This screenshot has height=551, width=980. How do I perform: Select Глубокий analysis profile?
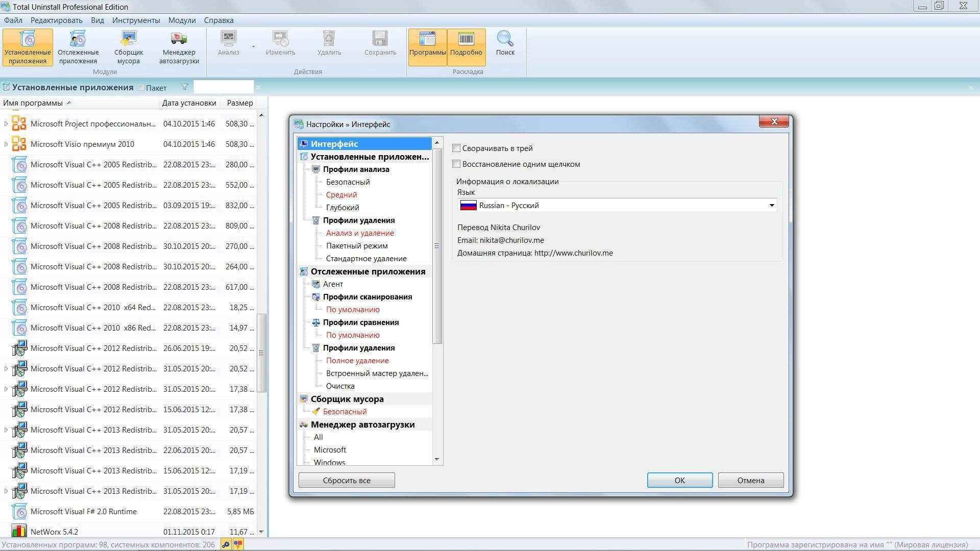click(342, 208)
